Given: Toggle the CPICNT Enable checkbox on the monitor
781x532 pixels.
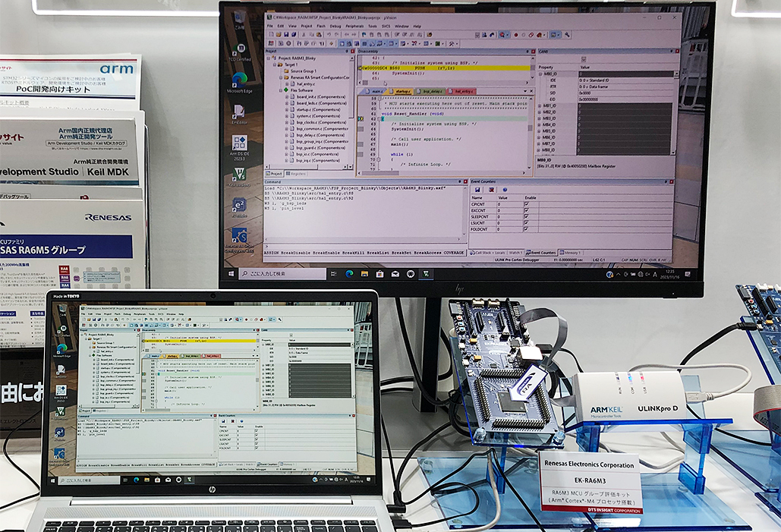Looking at the screenshot, I should (x=527, y=204).
